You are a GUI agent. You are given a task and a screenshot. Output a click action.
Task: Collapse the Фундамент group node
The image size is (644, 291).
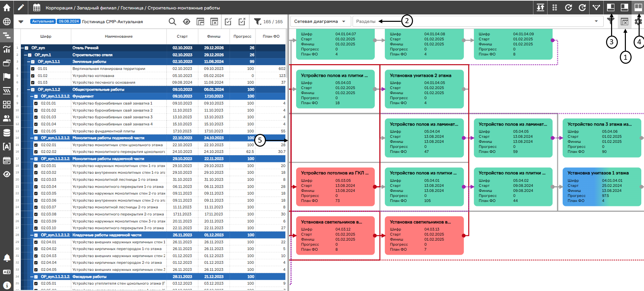coord(32,96)
